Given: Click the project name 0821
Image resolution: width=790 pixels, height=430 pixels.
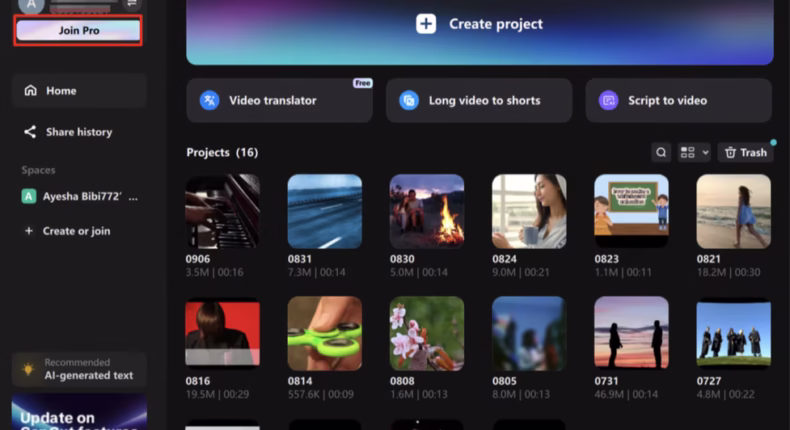Looking at the screenshot, I should coord(708,259).
